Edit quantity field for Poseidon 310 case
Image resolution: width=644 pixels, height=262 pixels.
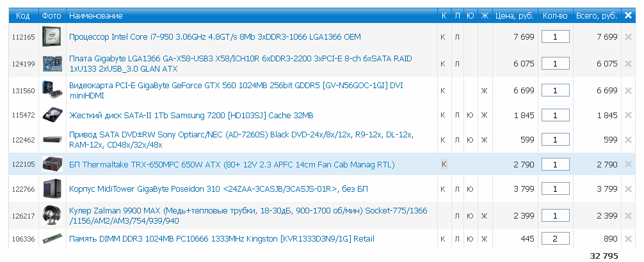(555, 189)
